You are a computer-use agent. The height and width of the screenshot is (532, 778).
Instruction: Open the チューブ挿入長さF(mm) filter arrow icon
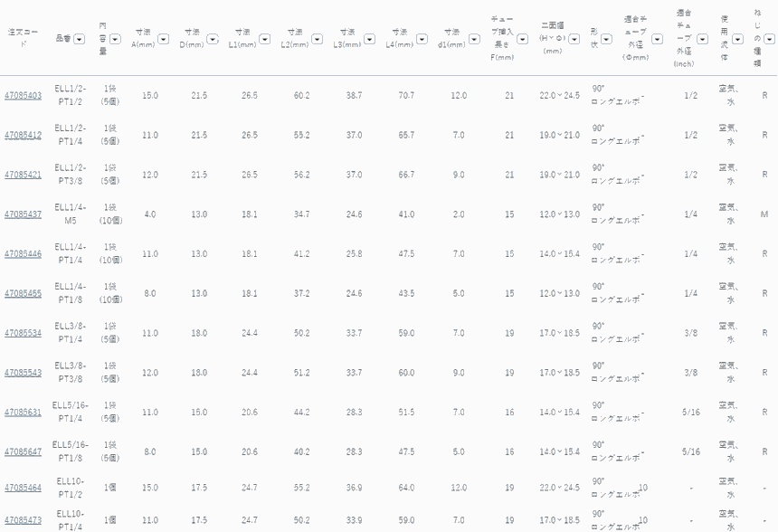(521, 39)
